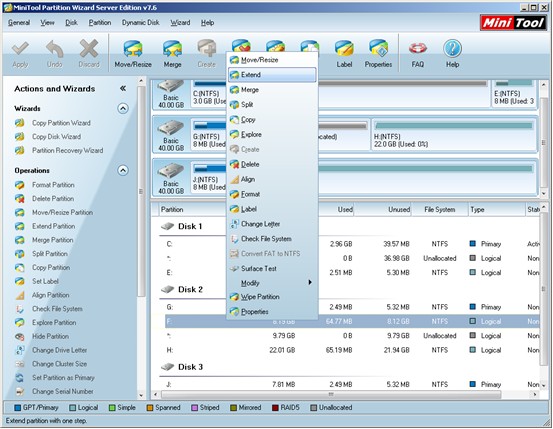Choose Wipe Partition in the context menu

coord(272,297)
